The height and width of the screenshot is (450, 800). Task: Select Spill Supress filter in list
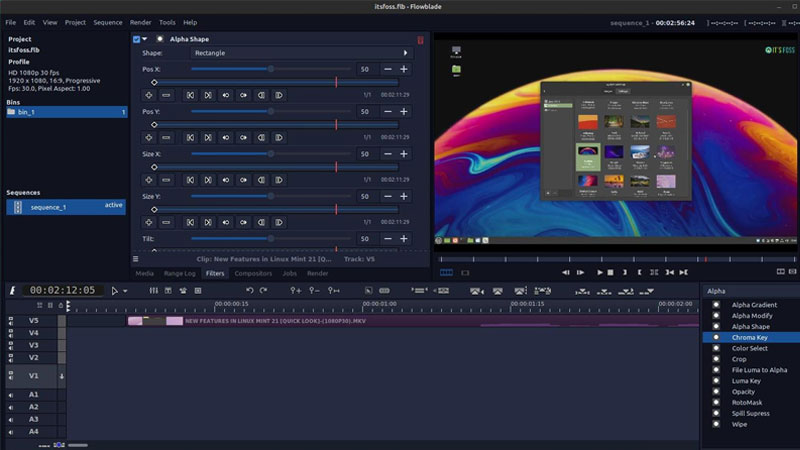point(750,413)
